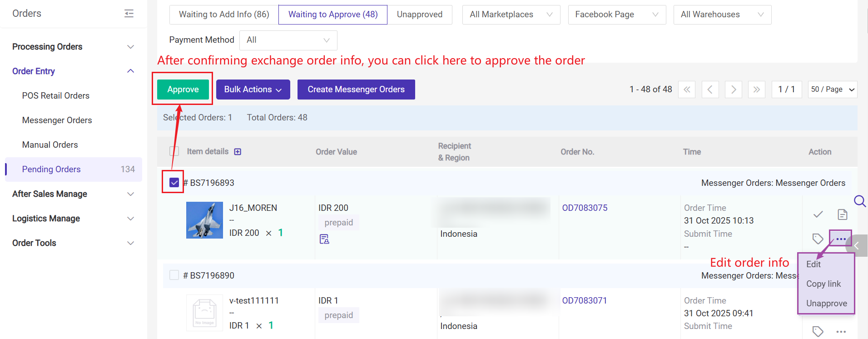Choose Edit from the action menu
Image resolution: width=868 pixels, height=339 pixels.
[x=813, y=264]
